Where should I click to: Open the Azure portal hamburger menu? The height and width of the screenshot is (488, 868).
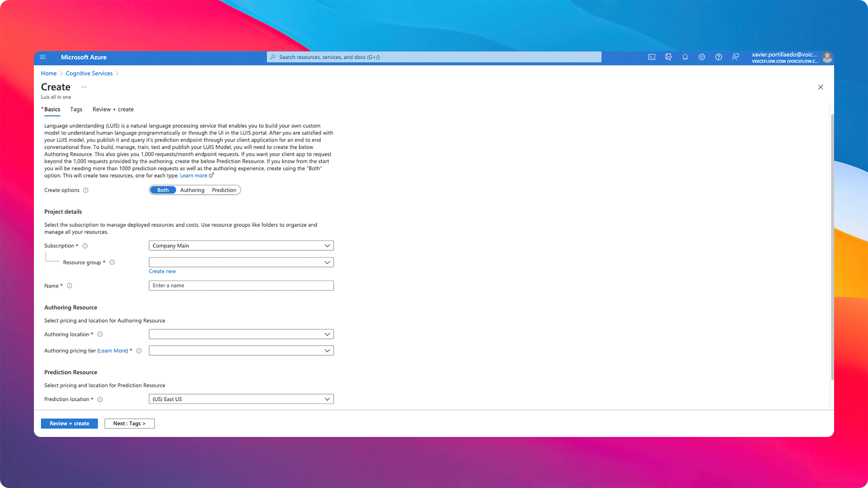point(43,57)
